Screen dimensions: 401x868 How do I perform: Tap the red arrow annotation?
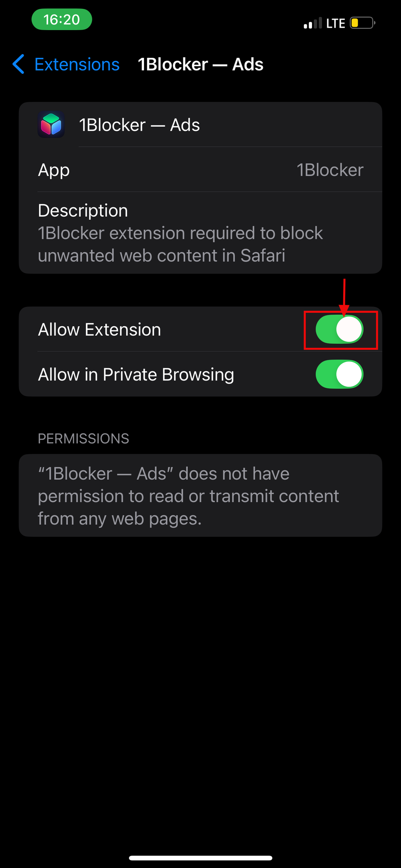point(344,297)
